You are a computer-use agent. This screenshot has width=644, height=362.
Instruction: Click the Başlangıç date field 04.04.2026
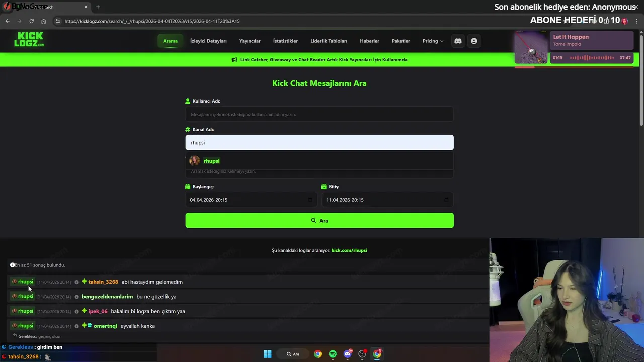251,200
